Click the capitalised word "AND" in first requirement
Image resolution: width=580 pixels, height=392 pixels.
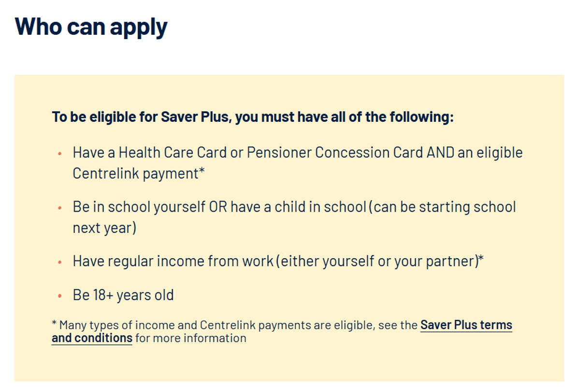[x=440, y=153]
